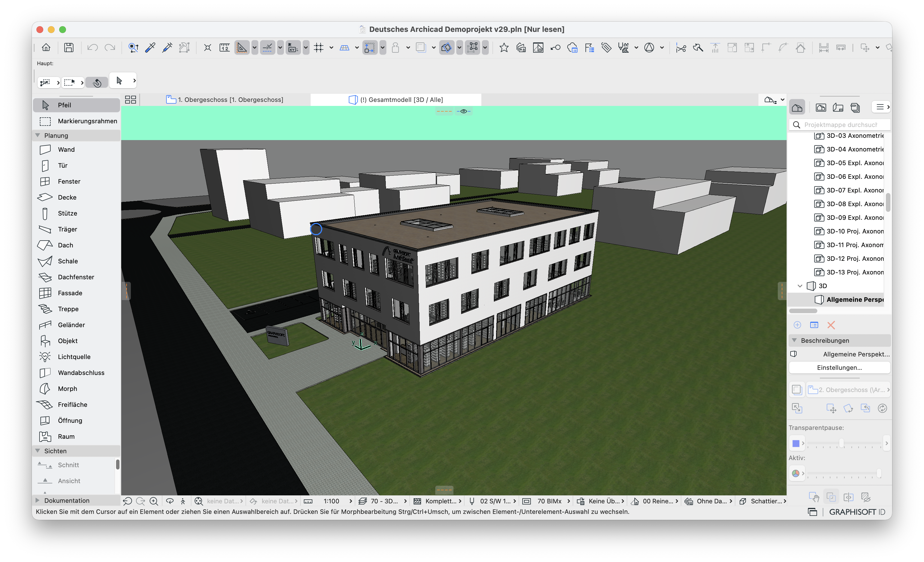Image resolution: width=924 pixels, height=562 pixels.
Task: Select the Morph tool
Action: 77,389
